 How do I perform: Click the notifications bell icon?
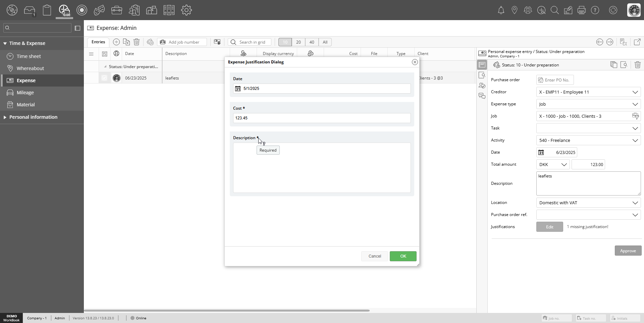click(x=501, y=10)
